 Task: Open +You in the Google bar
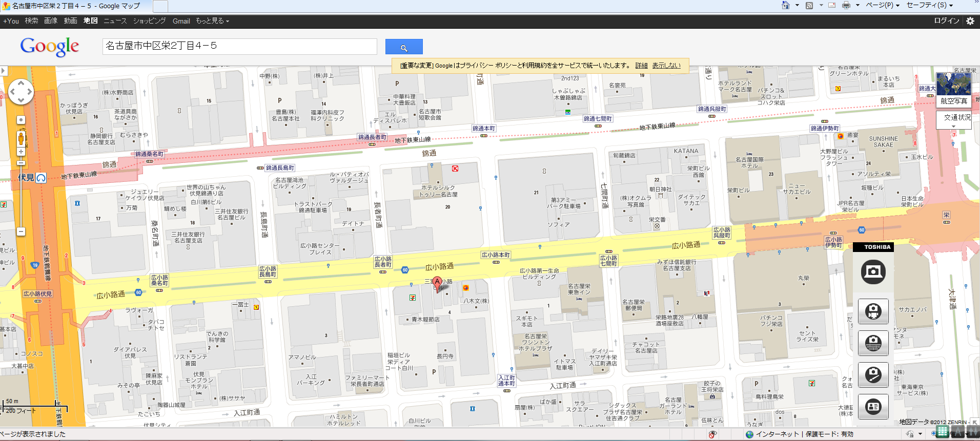[x=11, y=21]
